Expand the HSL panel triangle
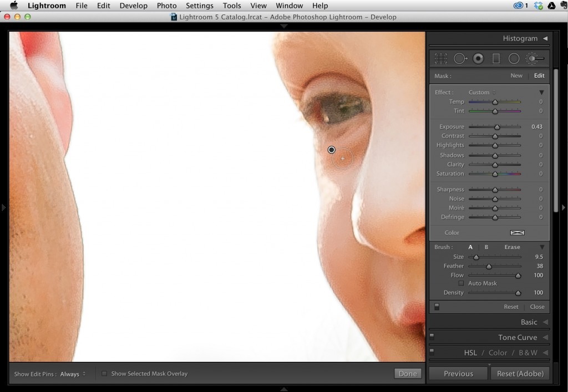568x392 pixels. [x=546, y=353]
